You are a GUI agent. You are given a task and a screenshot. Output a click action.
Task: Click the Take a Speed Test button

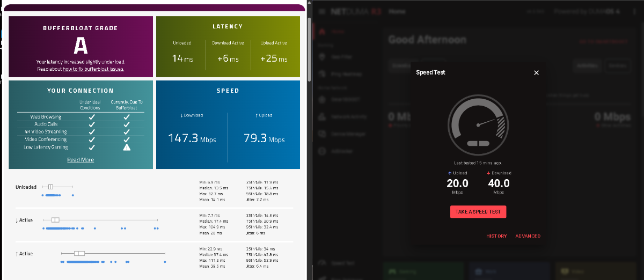478,211
